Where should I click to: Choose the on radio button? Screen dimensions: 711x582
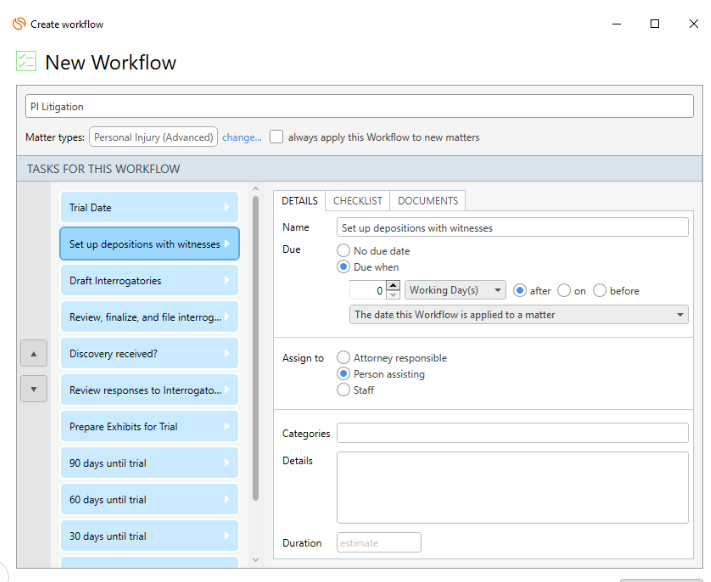(564, 291)
